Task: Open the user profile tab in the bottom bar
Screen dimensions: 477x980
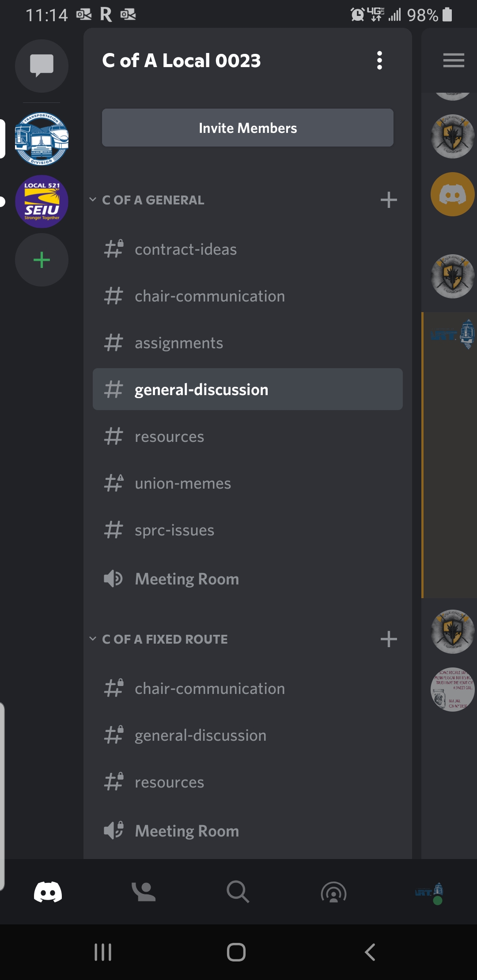Action: point(430,892)
